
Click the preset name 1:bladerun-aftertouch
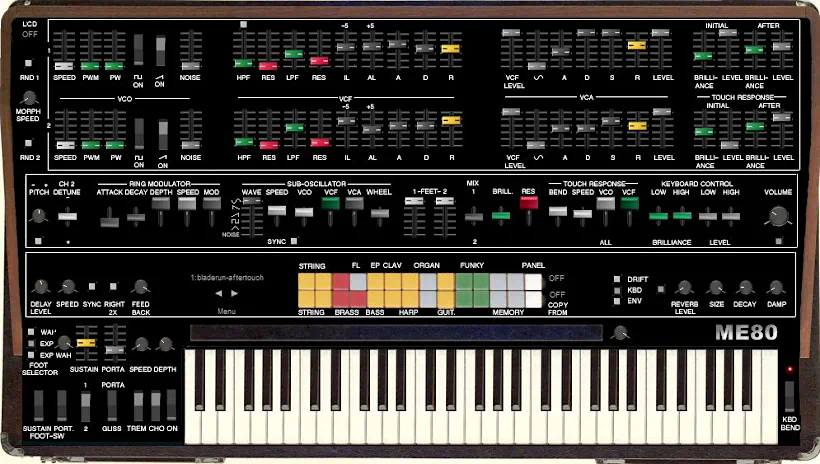pyautogui.click(x=226, y=278)
